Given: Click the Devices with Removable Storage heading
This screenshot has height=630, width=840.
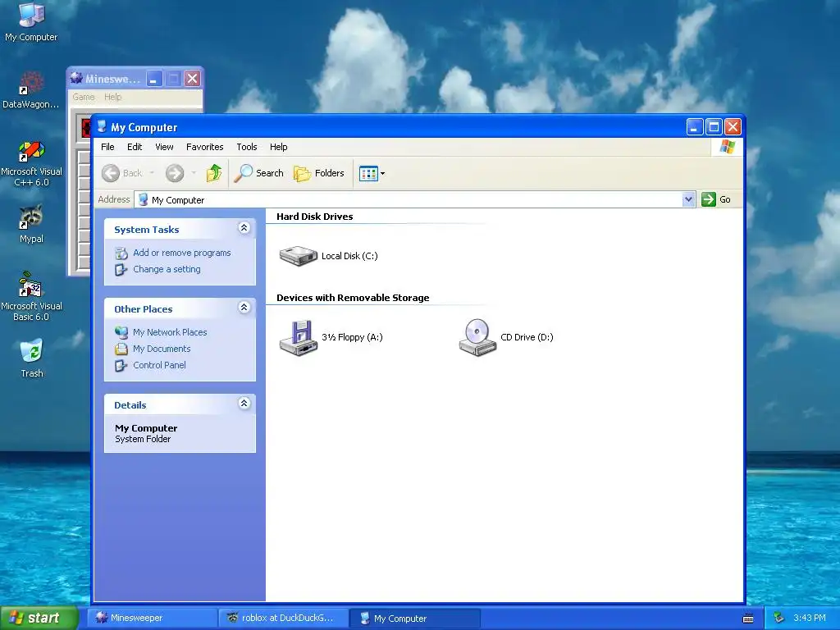Looking at the screenshot, I should (x=353, y=298).
